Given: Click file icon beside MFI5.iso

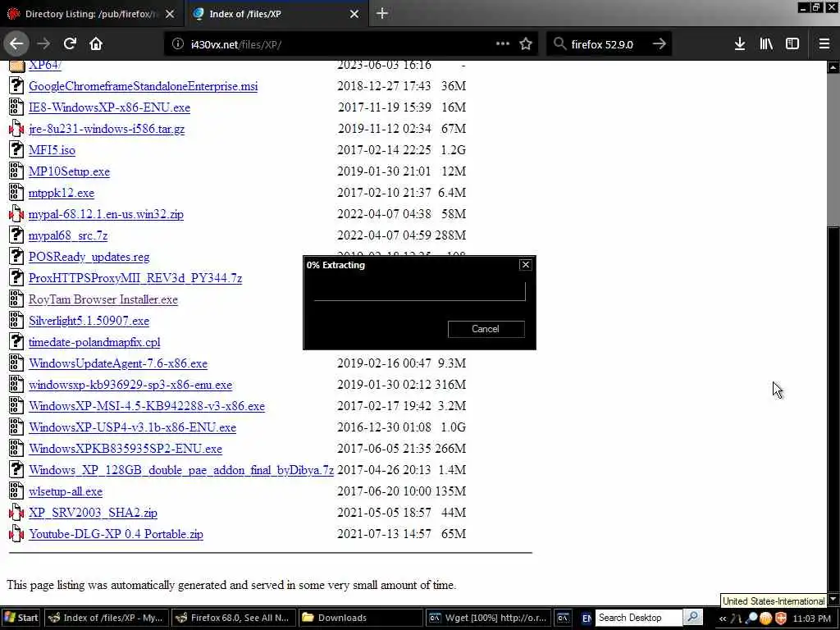Looking at the screenshot, I should 16,149.
